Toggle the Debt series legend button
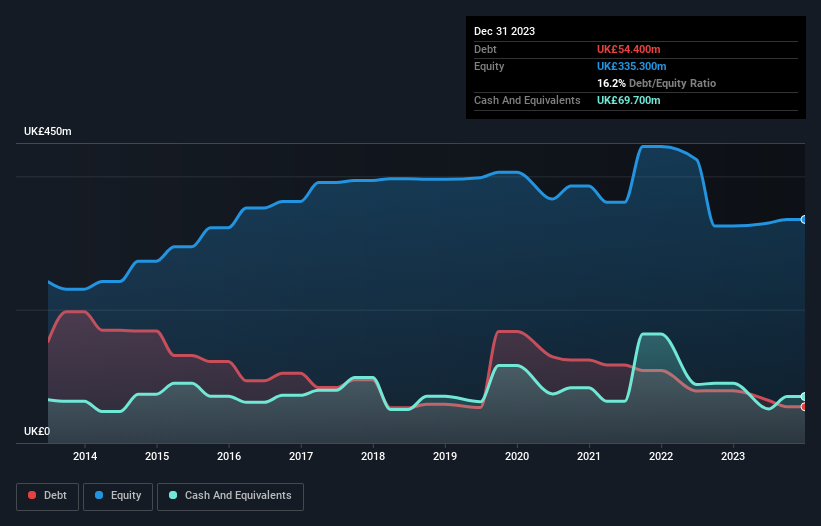This screenshot has height=526, width=821. pos(48,496)
